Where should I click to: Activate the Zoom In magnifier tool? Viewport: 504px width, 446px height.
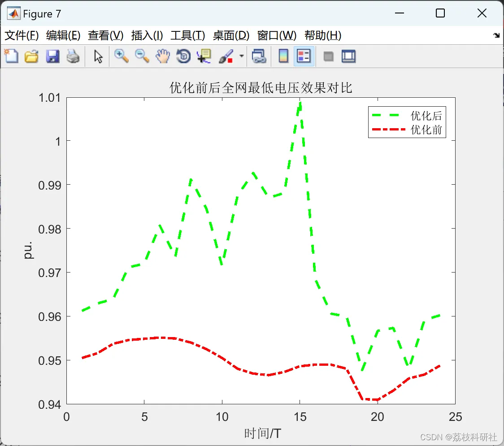coord(121,56)
